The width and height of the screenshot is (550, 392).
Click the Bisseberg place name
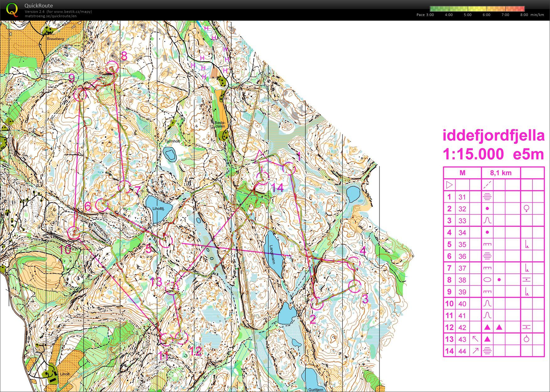(56, 39)
